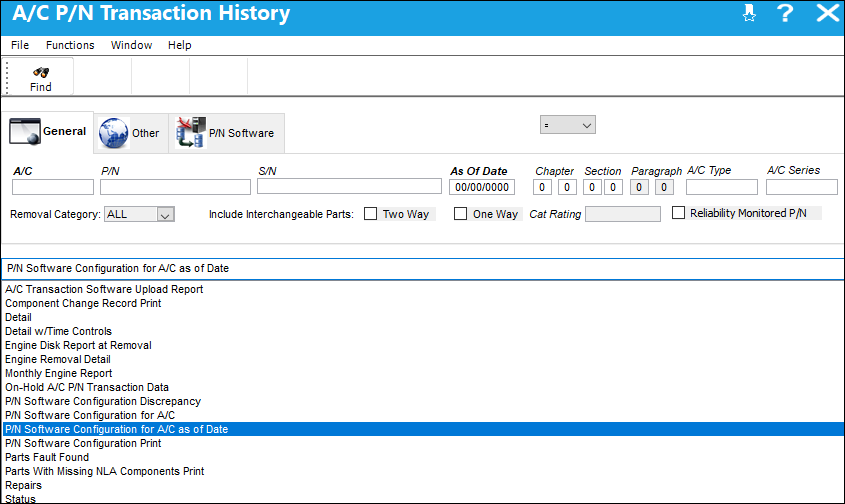The image size is (845, 504).
Task: Open the Functions menu
Action: pyautogui.click(x=70, y=45)
